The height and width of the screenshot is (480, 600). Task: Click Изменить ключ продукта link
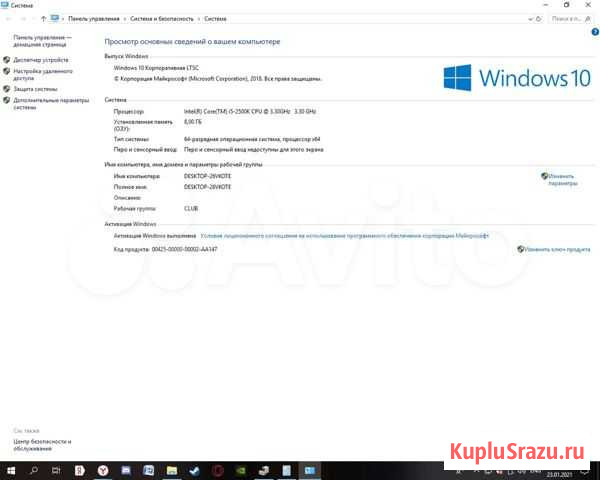(557, 249)
